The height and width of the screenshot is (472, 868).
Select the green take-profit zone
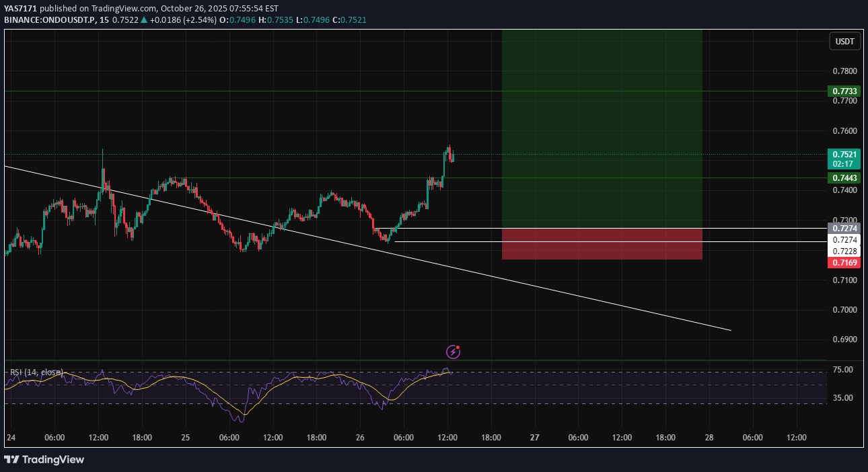[602, 128]
